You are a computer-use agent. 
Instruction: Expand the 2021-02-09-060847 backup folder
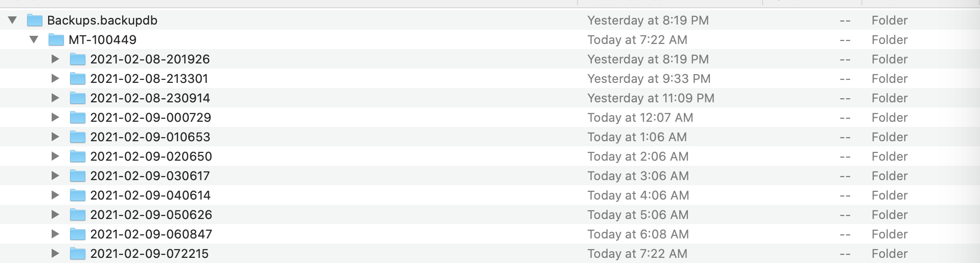click(55, 234)
